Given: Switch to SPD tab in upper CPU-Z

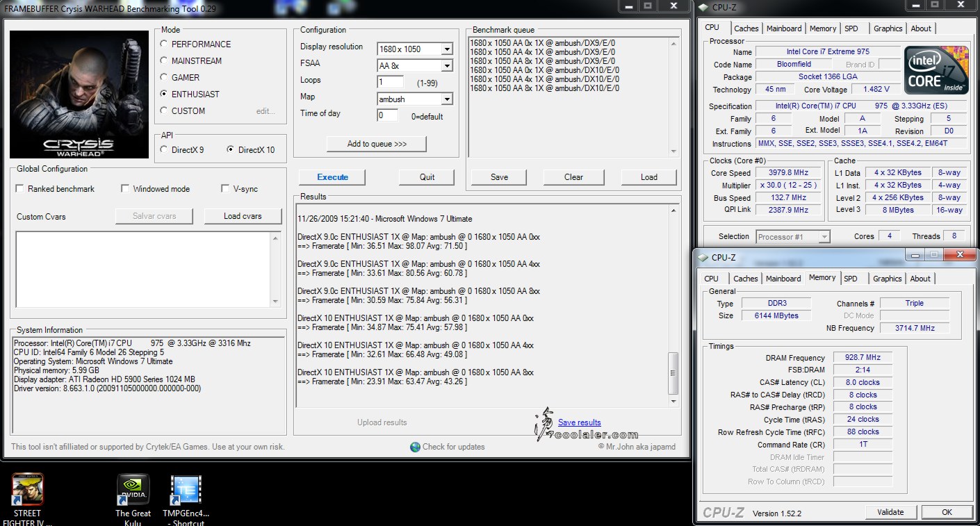Looking at the screenshot, I should point(851,28).
